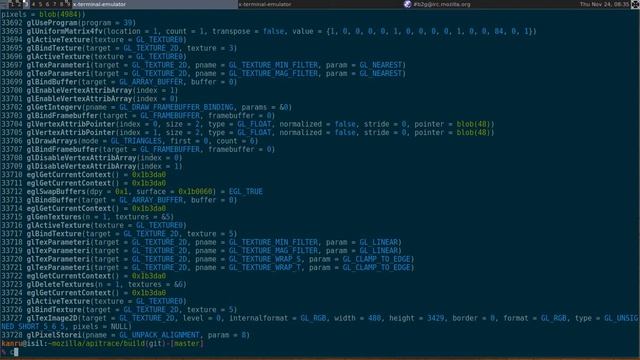Click the [master] git branch in prompt
Viewport: 640px width, 360px height.
[x=187, y=344]
